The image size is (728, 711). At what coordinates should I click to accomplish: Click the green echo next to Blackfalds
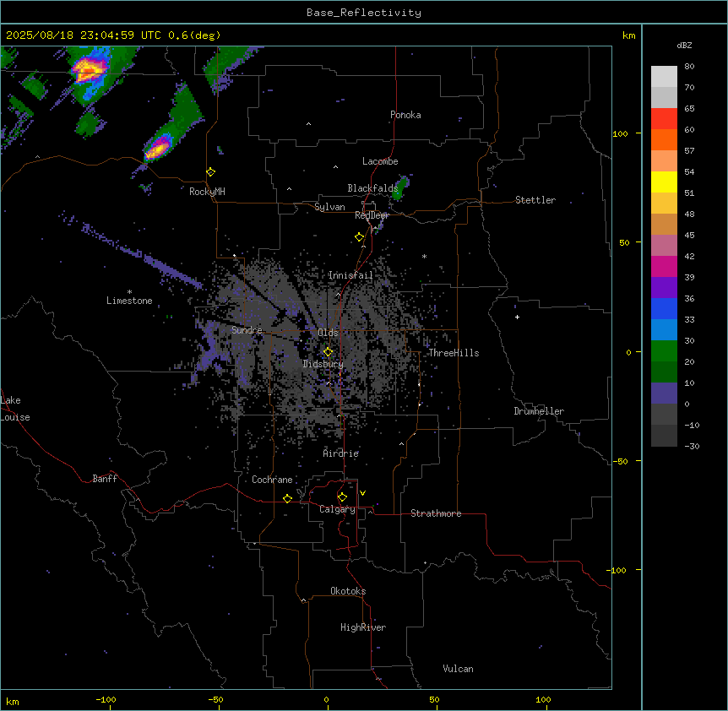[x=399, y=187]
